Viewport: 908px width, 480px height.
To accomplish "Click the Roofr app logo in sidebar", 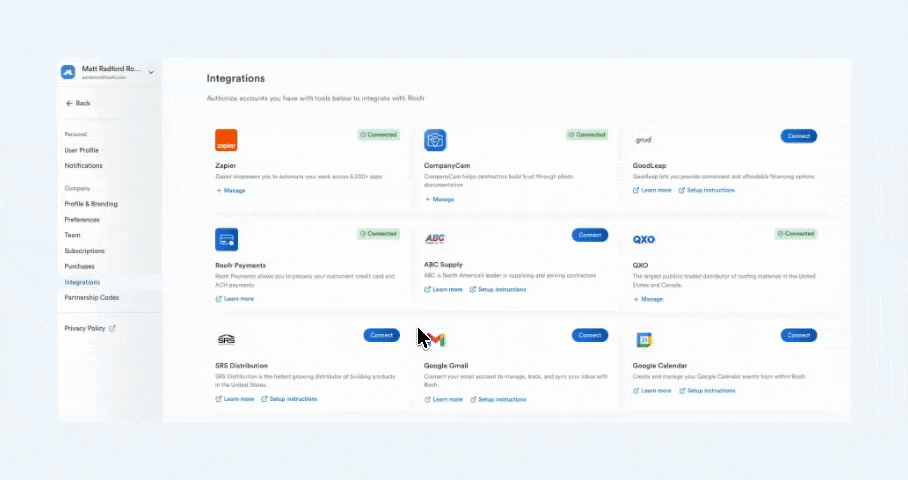I will [x=68, y=72].
